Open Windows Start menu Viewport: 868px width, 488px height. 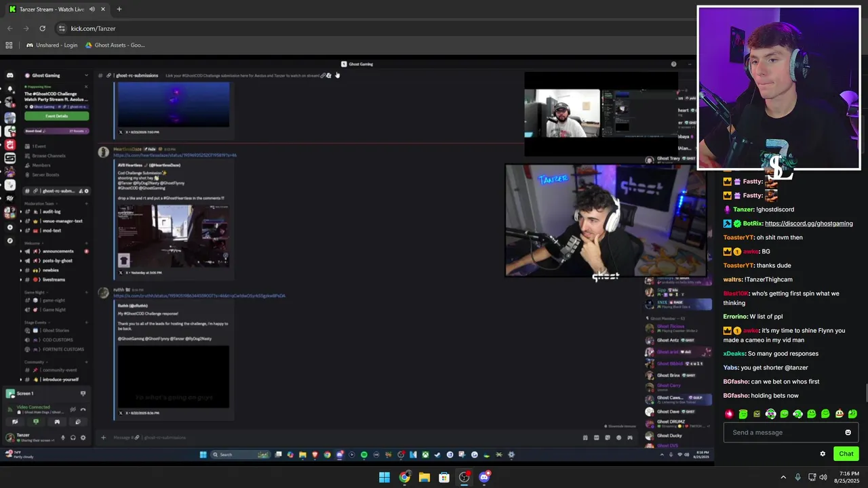(x=384, y=477)
